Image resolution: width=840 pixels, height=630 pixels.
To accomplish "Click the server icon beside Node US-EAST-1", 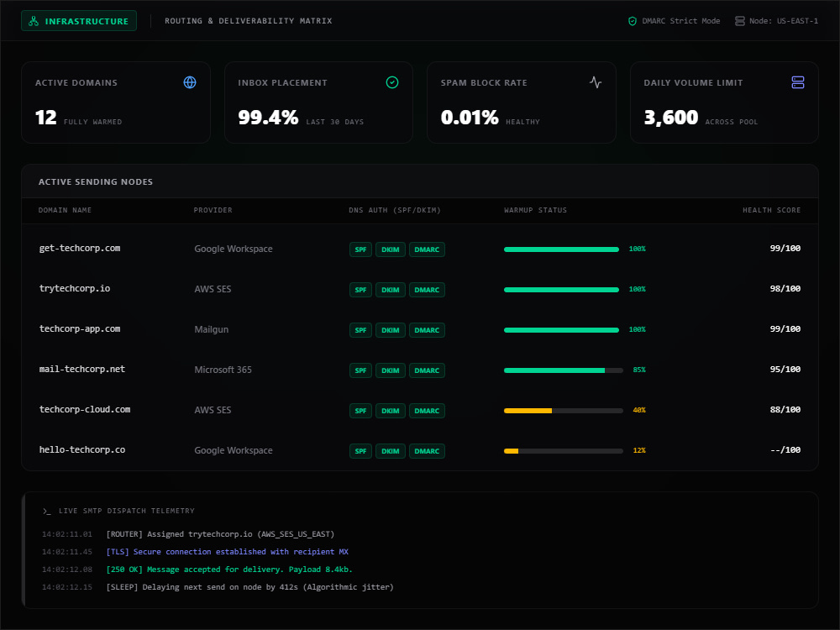I will 740,21.
